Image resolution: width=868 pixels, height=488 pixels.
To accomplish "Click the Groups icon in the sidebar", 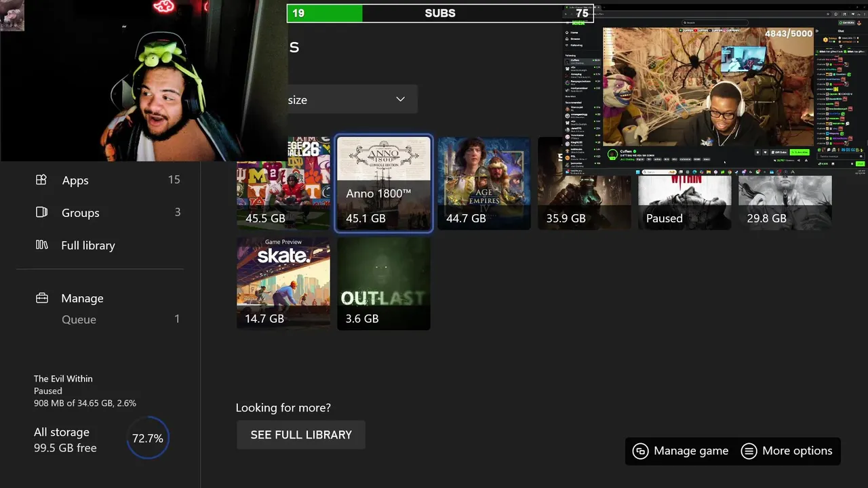I will tap(41, 212).
